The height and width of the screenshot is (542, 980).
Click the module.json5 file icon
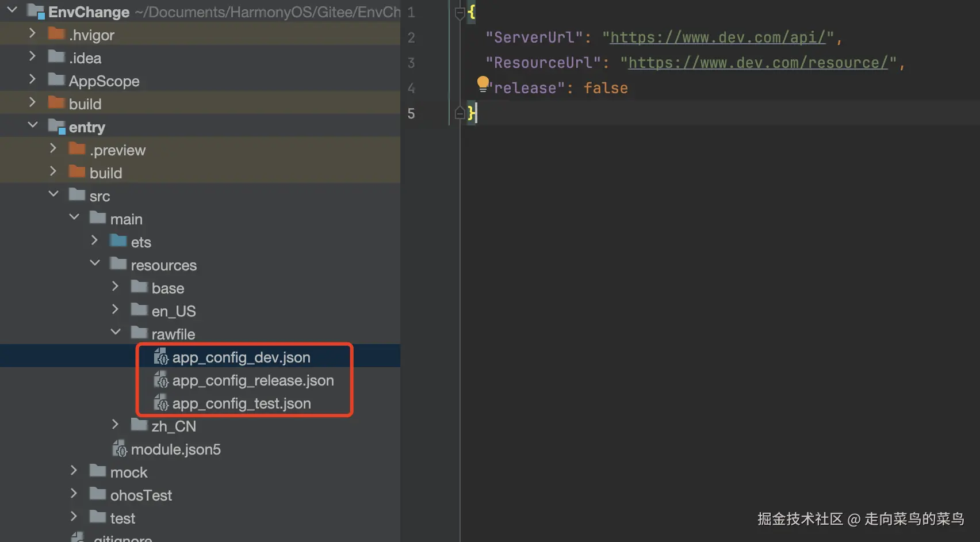pyautogui.click(x=120, y=449)
